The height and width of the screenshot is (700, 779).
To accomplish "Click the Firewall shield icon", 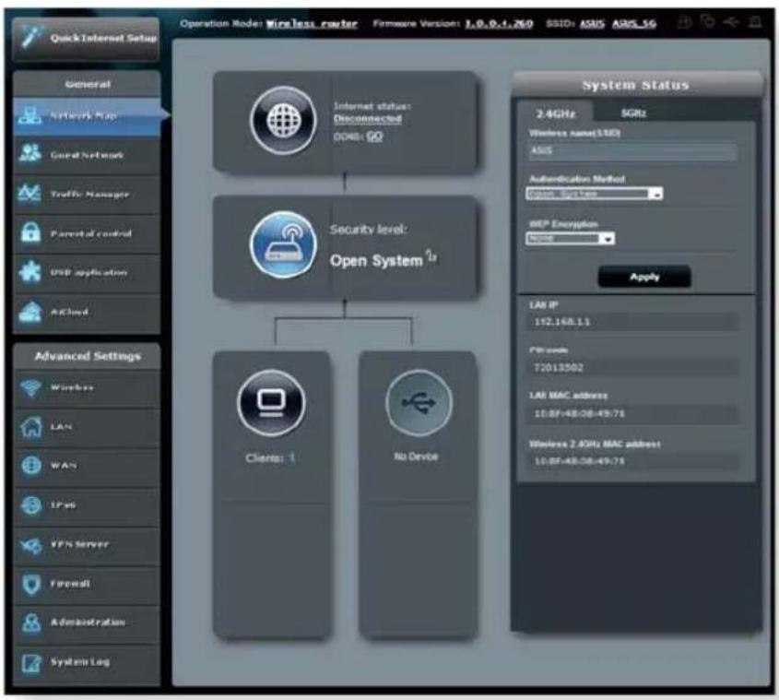I will pos(31,584).
